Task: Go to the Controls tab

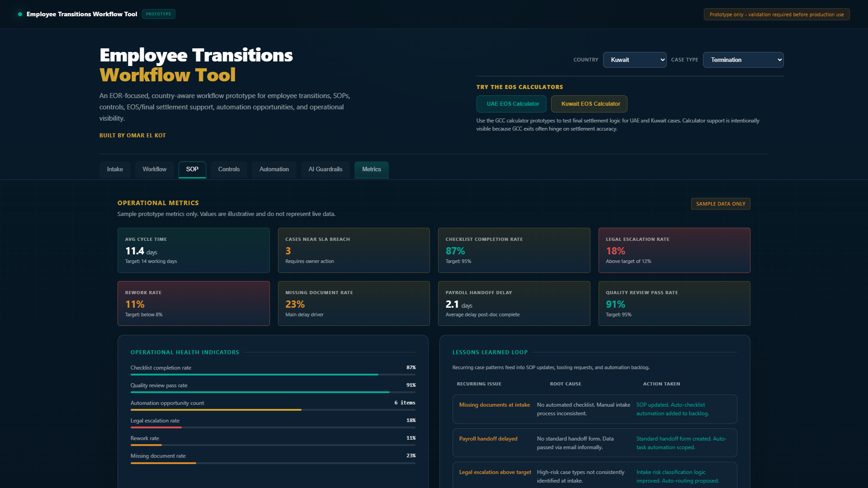Action: [229, 169]
